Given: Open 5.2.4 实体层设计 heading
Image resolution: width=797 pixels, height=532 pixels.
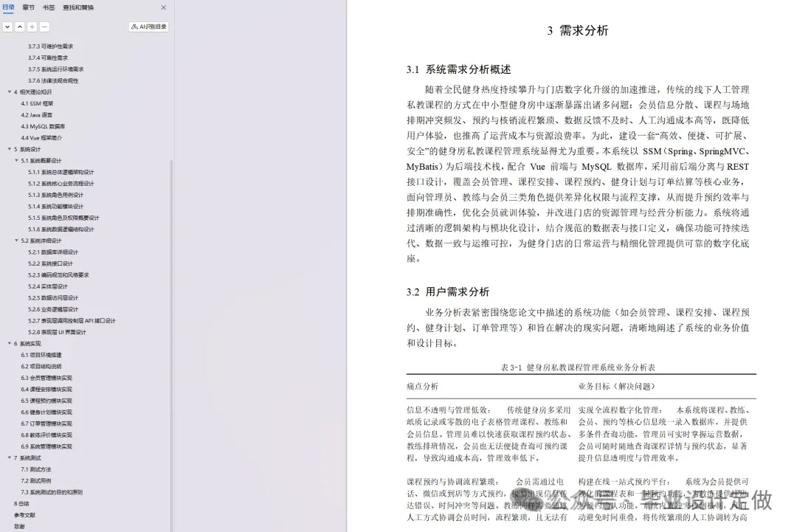Looking at the screenshot, I should click(48, 286).
